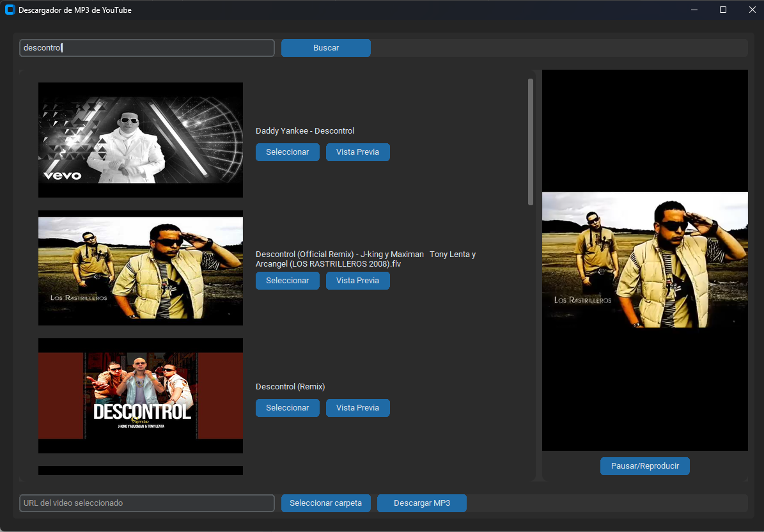The height and width of the screenshot is (532, 764).
Task: Click the red DESCONTROL Remix thumbnail
Action: 140,396
